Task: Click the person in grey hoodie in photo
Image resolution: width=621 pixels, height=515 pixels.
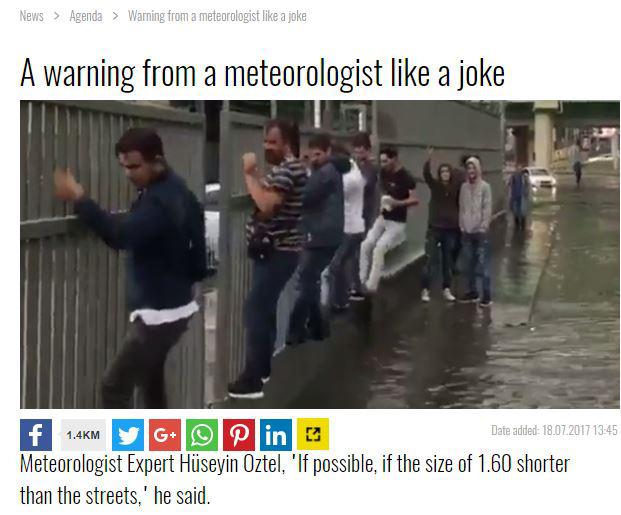Action: 475,230
